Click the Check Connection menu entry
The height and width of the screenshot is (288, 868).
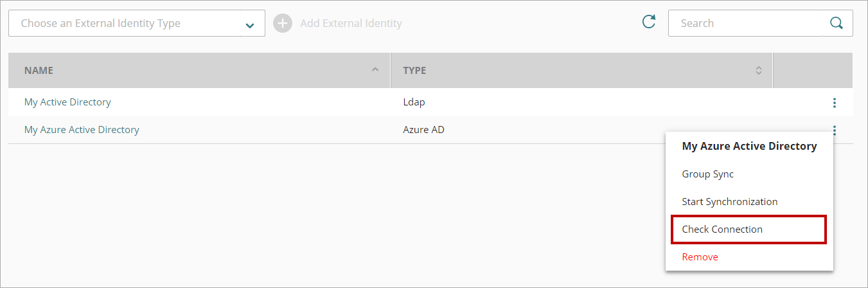(x=722, y=230)
